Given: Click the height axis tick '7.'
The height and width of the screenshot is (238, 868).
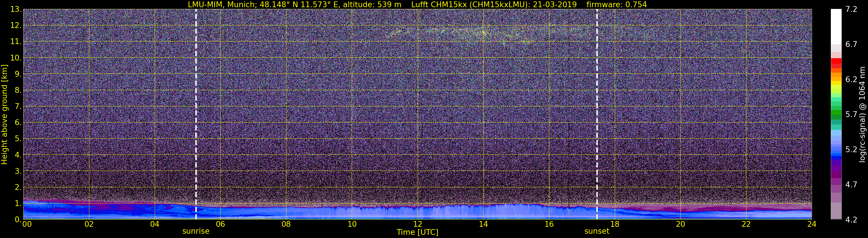Looking at the screenshot, I should tap(18, 107).
